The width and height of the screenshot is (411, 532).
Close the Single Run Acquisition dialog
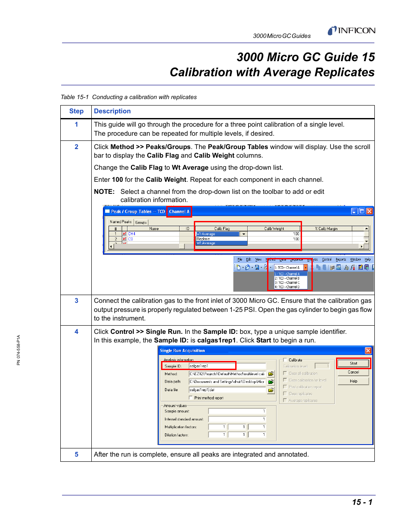368,351
